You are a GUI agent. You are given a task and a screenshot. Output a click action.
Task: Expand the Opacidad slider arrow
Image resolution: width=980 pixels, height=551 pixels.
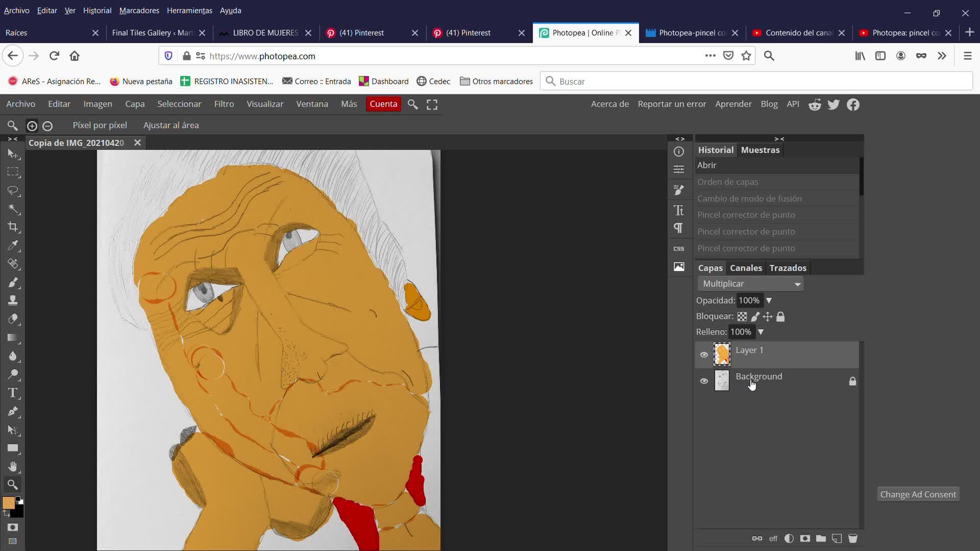tap(769, 300)
